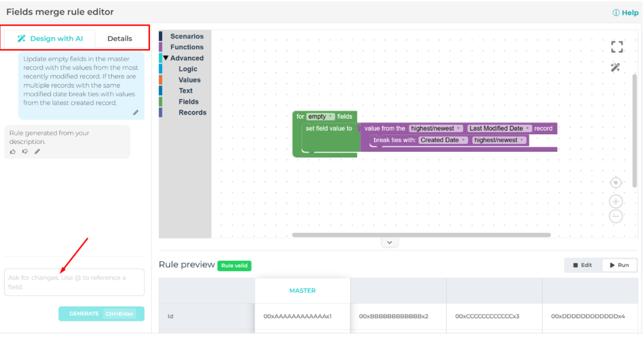Switch preview to Edit mode

(x=583, y=265)
